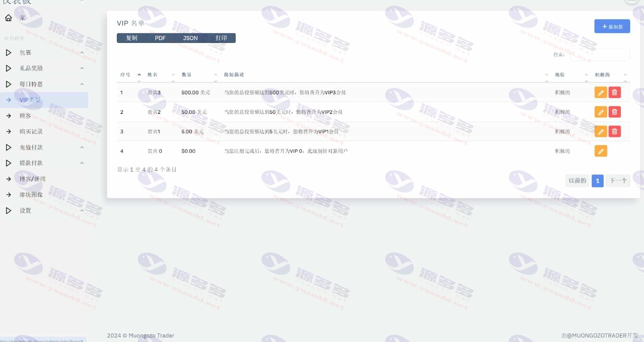Sort table by 地位 column

pos(571,75)
